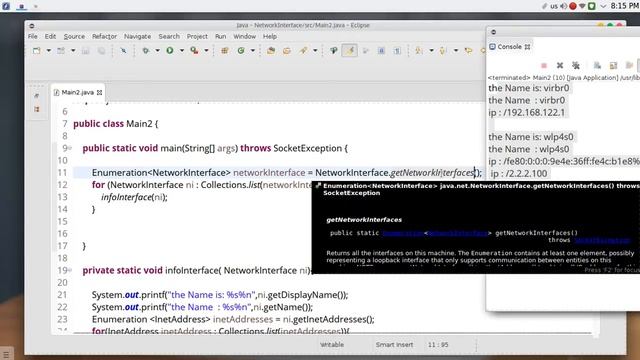Open the Navigate menu
The height and width of the screenshot is (360, 640).
tap(138, 36)
